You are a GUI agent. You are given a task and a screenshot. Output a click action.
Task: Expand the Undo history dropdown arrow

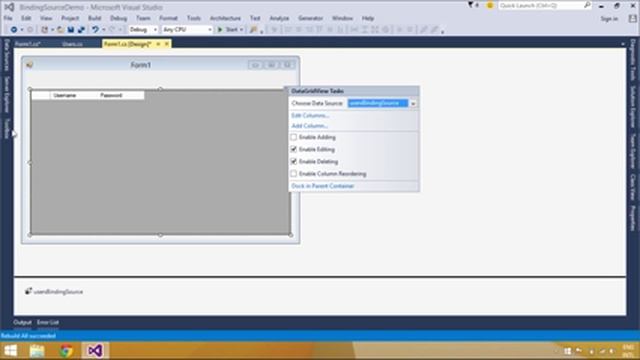103,29
